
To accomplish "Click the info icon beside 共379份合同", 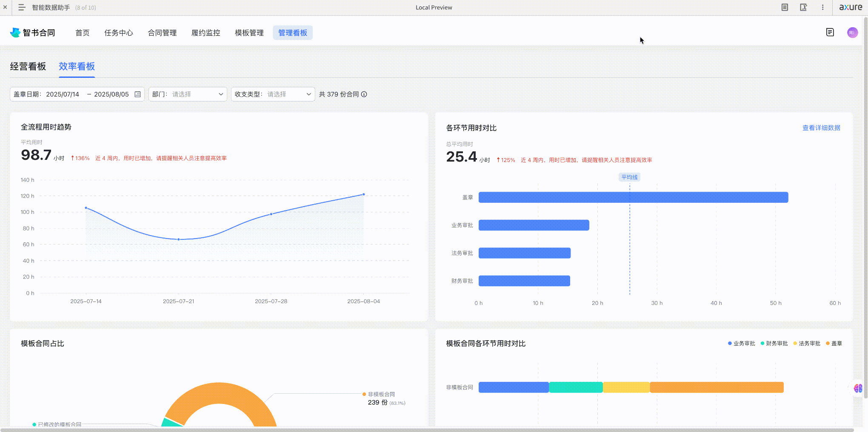I will coord(363,94).
